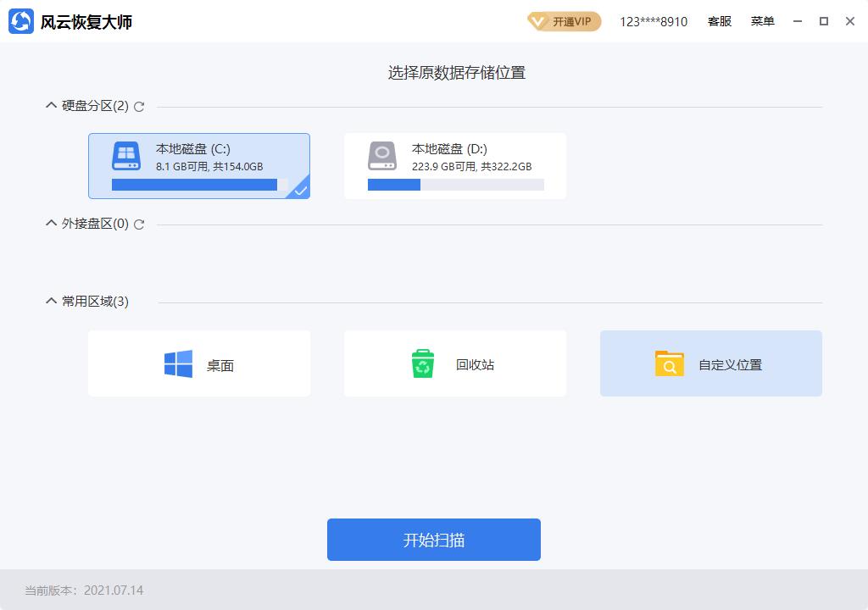Open the 菜单 menu
The image size is (868, 610).
pos(762,20)
